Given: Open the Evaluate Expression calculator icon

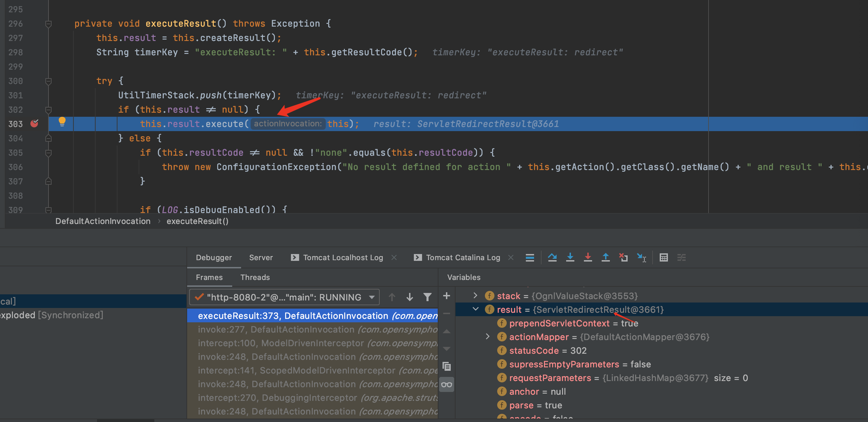Looking at the screenshot, I should pyautogui.click(x=663, y=257).
